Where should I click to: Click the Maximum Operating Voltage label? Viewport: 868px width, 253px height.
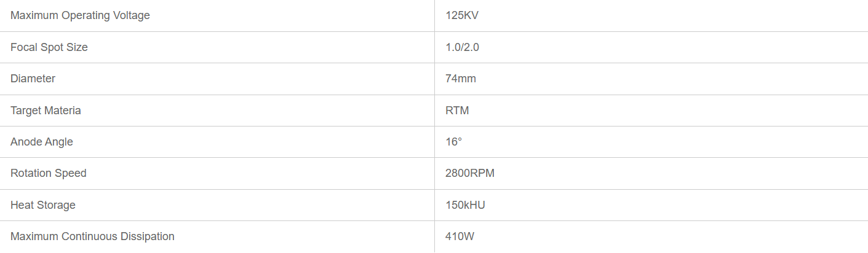point(80,15)
